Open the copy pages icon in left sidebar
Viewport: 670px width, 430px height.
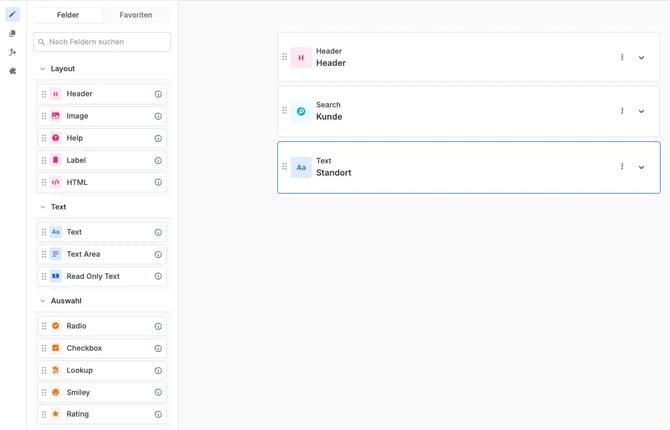point(12,33)
